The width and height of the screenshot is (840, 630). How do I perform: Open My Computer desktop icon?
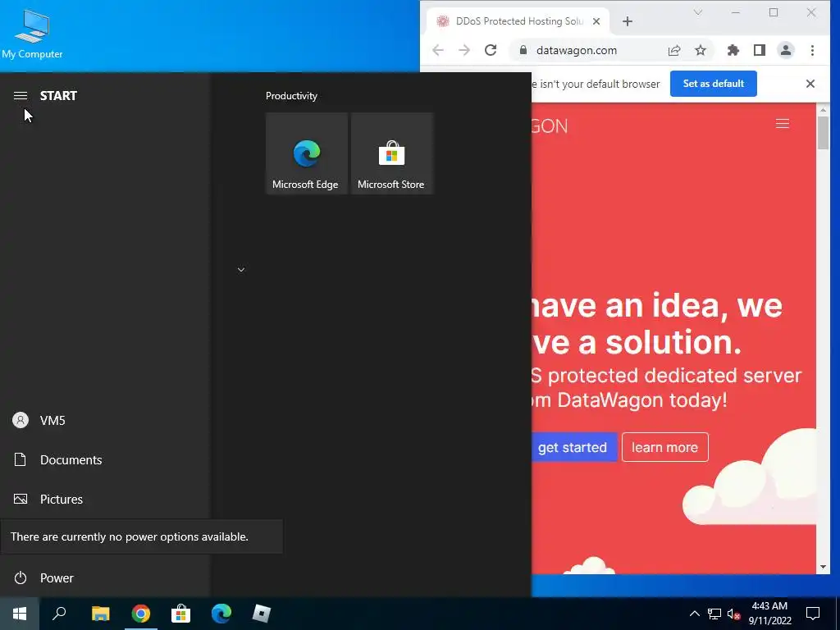click(32, 34)
